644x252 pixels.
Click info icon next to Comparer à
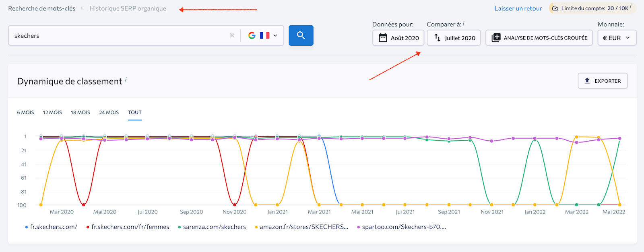click(463, 24)
